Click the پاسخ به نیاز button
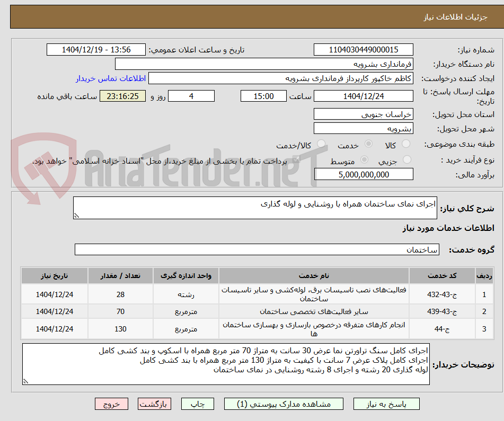 (386, 404)
